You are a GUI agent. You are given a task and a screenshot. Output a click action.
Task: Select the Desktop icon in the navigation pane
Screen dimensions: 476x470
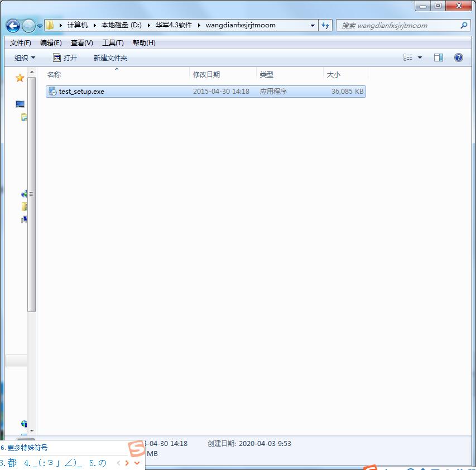click(20, 103)
